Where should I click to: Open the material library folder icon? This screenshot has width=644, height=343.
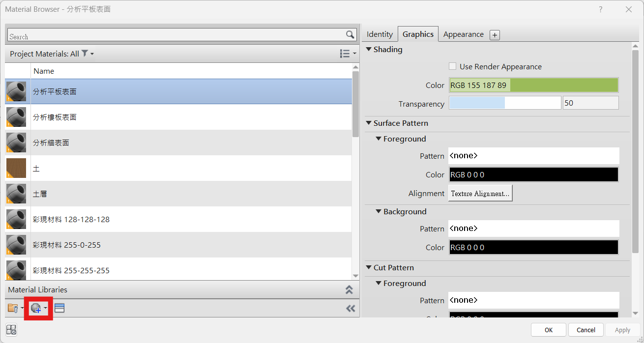(13, 308)
